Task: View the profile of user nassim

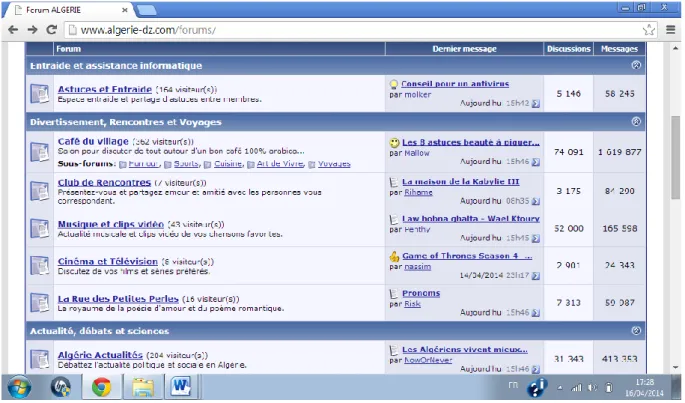Action: (x=418, y=267)
